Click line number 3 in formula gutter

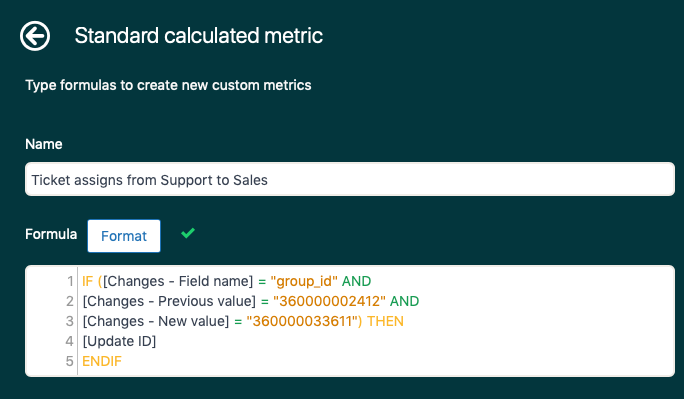[70, 321]
